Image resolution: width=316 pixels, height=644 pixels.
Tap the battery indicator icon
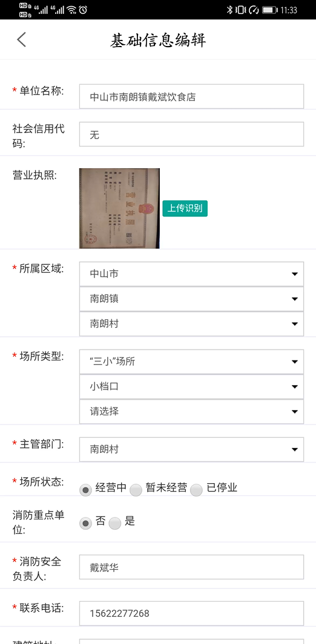[x=269, y=10]
